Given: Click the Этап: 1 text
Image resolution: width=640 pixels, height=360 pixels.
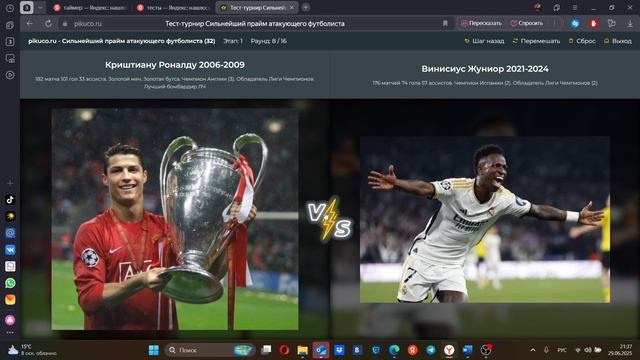Looking at the screenshot, I should coord(233,41).
